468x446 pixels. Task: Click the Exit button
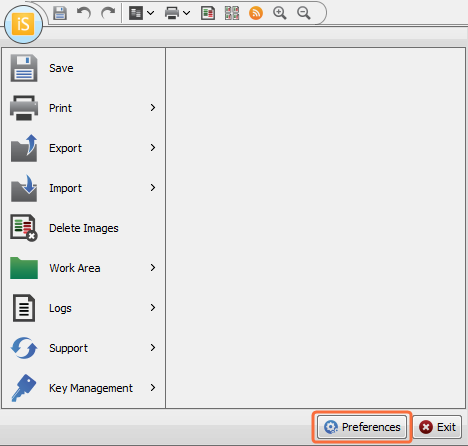[437, 427]
